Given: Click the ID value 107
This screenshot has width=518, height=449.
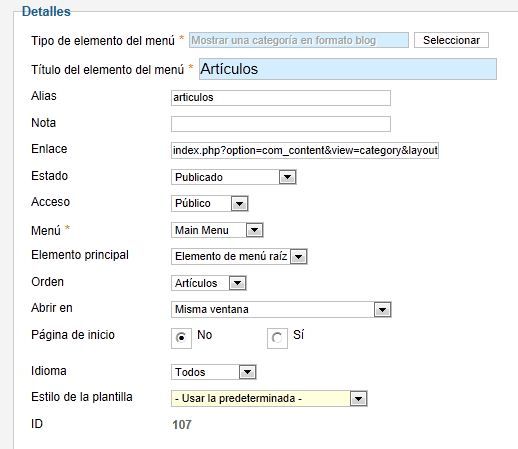Looking at the screenshot, I should [x=182, y=425].
